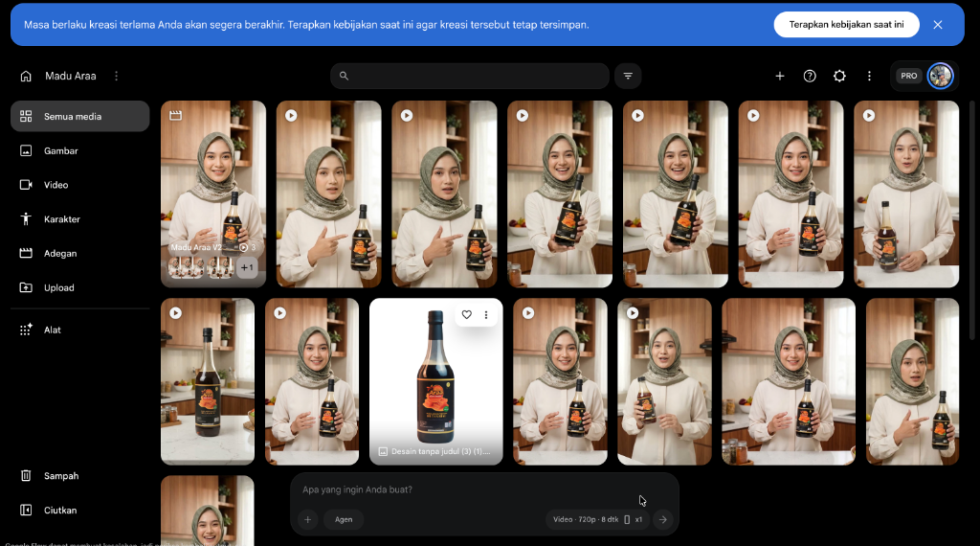This screenshot has height=546, width=980.
Task: Click the project title Madu Araa
Action: (71, 76)
